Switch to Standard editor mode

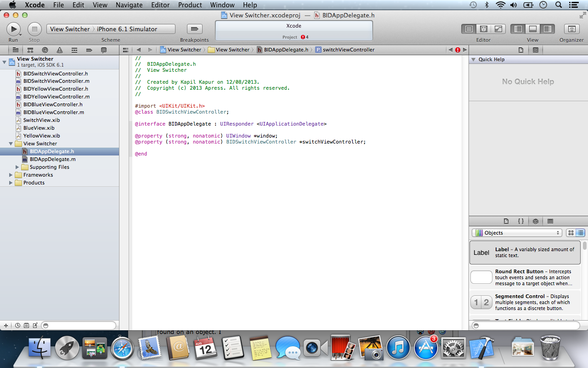coord(469,29)
